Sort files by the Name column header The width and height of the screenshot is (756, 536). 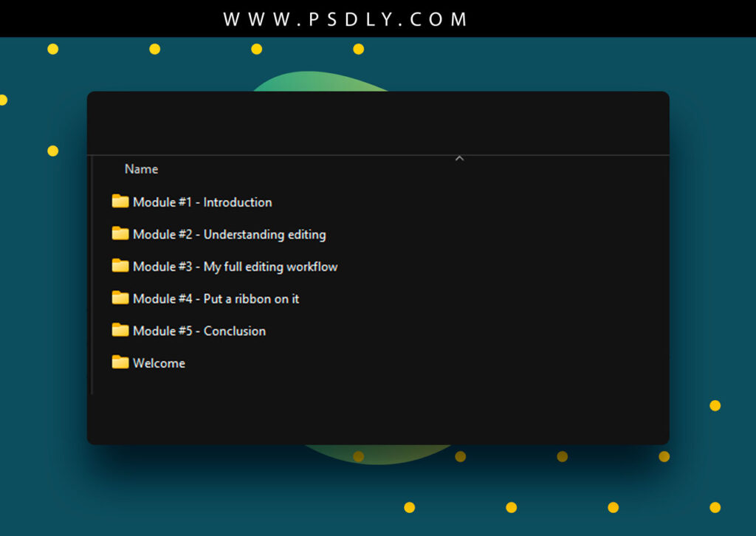tap(141, 169)
